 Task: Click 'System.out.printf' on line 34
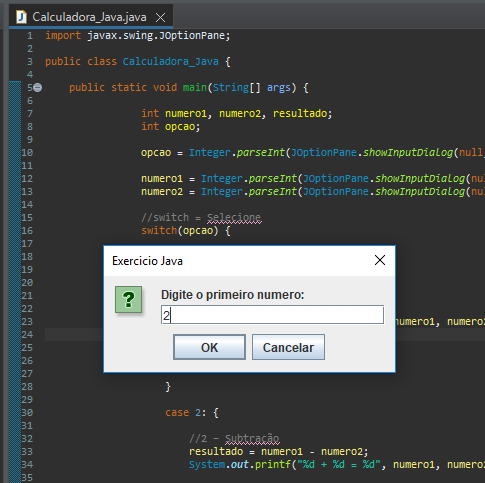[x=240, y=465]
